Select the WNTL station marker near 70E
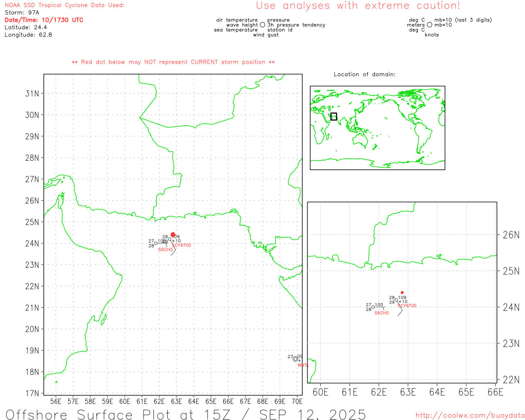The width and height of the screenshot is (525, 420). 295,359
